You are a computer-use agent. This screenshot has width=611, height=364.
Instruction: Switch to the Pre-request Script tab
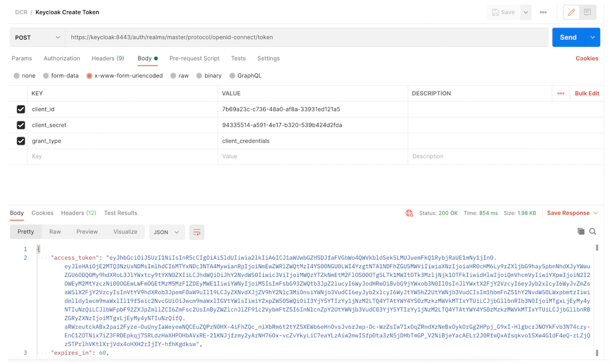coord(195,59)
